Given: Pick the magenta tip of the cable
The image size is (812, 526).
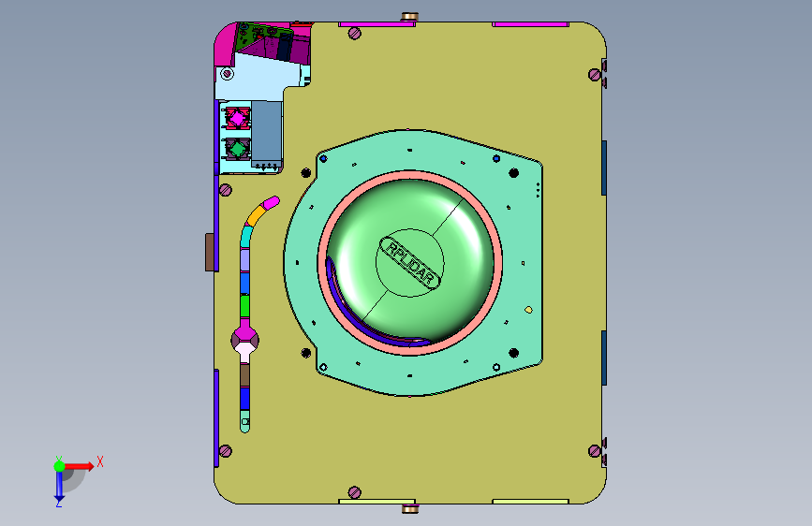Looking at the screenshot, I should coord(272,202).
